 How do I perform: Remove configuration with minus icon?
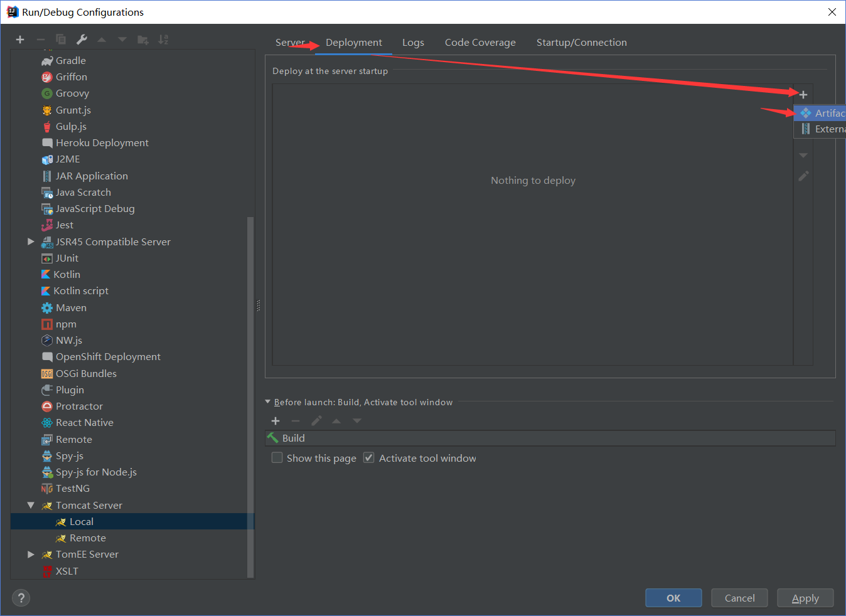41,40
